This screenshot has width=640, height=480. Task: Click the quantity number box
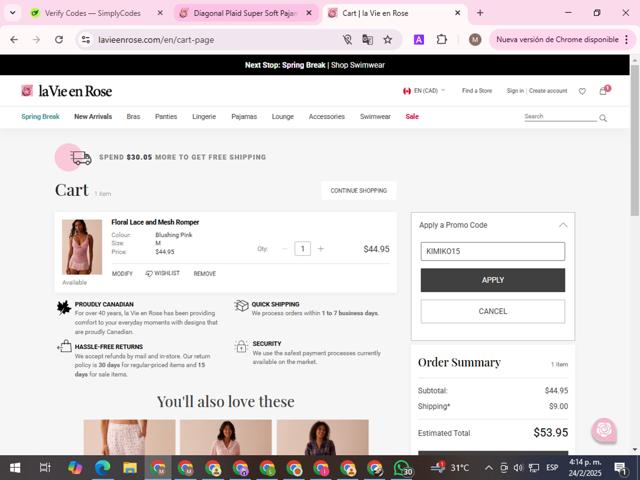pos(302,249)
